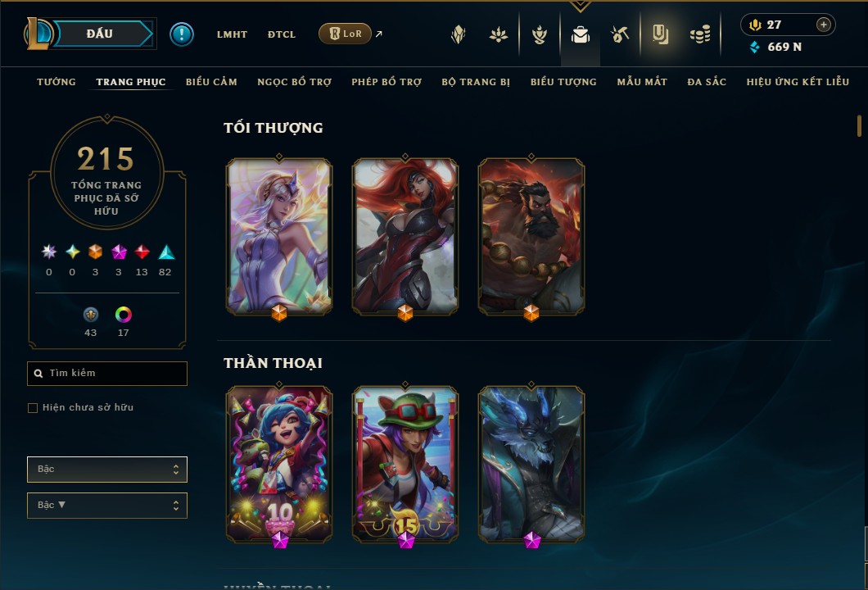Open the LoR external link button
Screen dimensions: 868x590
tap(345, 34)
